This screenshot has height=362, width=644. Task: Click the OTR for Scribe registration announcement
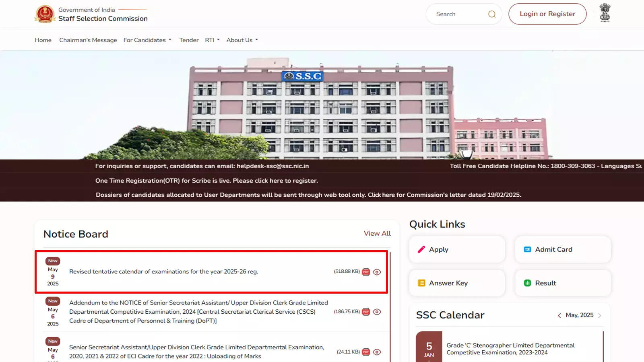(206, 181)
